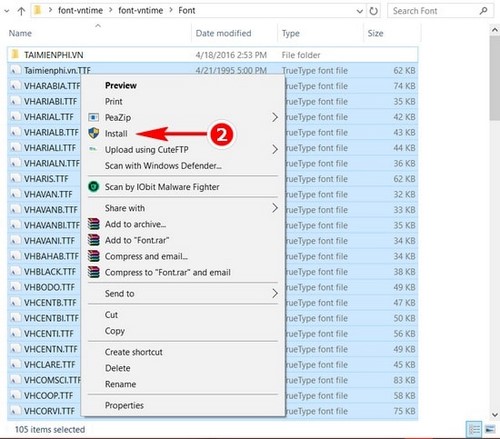Viewport: 500px width, 439px height.
Task: Click the PeaZip icon in context menu
Action: 93,117
